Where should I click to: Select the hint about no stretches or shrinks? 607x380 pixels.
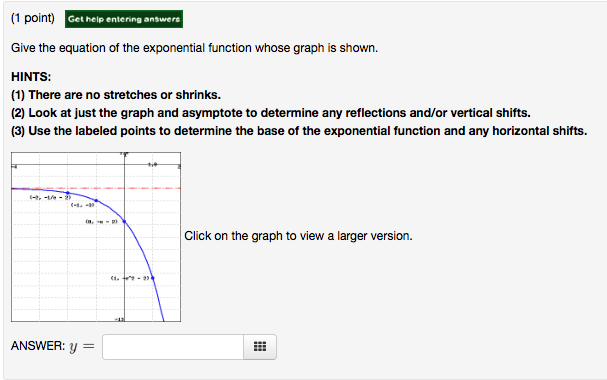(116, 95)
